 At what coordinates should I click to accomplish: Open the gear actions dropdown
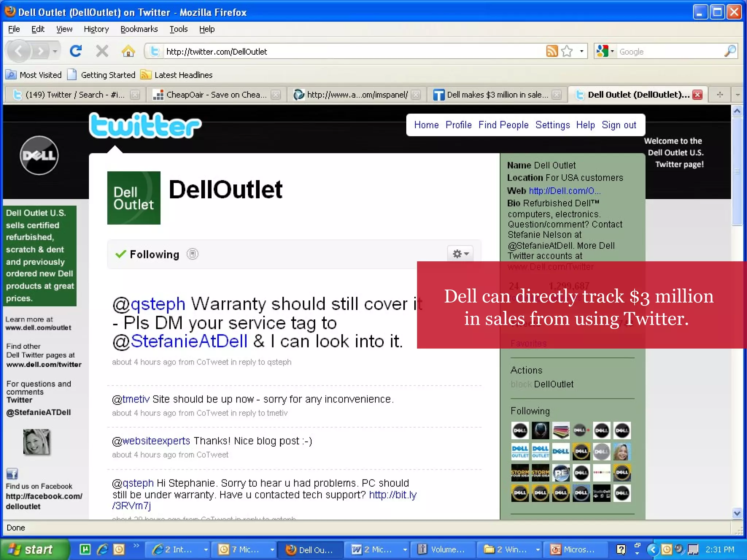point(460,254)
